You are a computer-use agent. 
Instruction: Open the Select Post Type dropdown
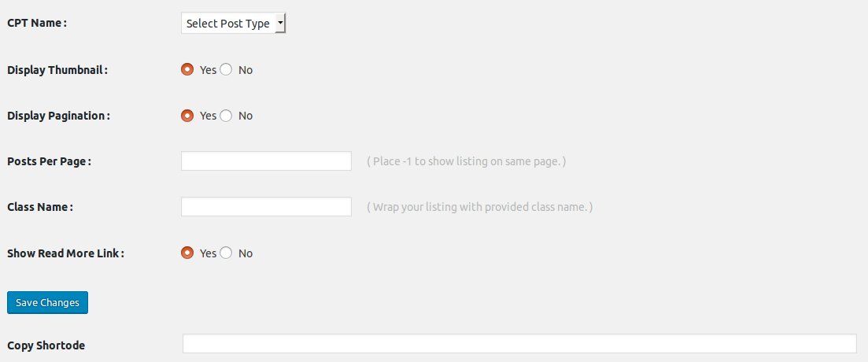tap(234, 24)
